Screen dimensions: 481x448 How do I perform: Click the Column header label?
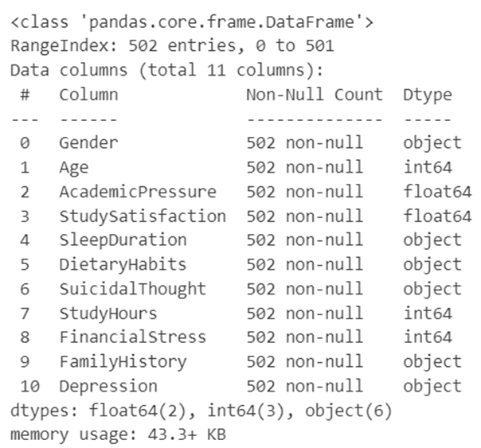[x=88, y=95]
